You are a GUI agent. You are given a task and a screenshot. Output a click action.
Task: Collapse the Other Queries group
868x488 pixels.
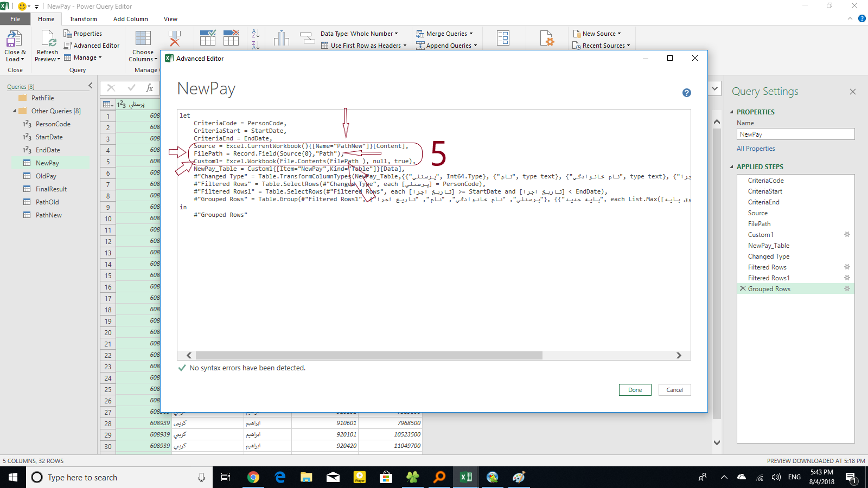15,111
